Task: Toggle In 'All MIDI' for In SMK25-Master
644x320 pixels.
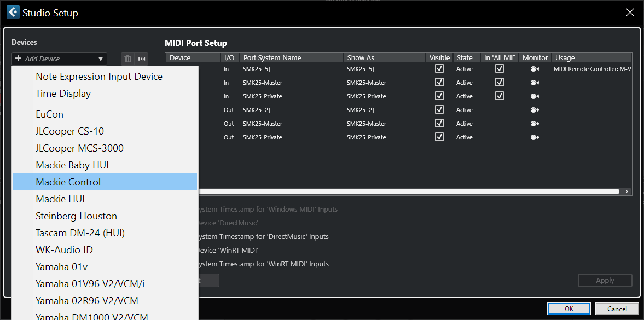Action: point(500,82)
